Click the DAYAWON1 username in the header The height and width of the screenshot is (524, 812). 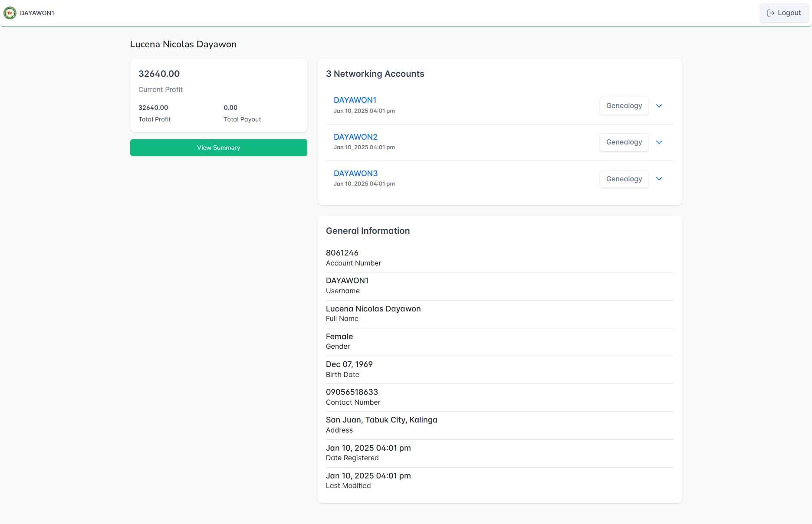[x=37, y=13]
